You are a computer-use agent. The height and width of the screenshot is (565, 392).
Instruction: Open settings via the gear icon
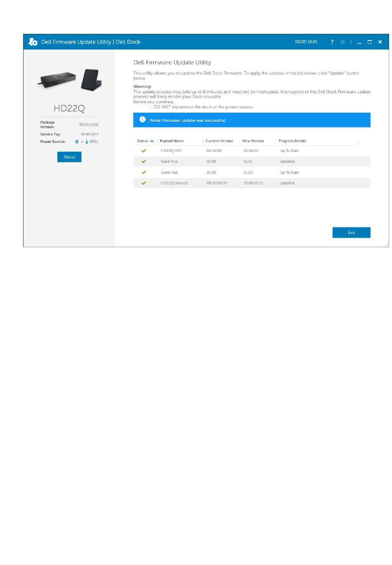[342, 42]
